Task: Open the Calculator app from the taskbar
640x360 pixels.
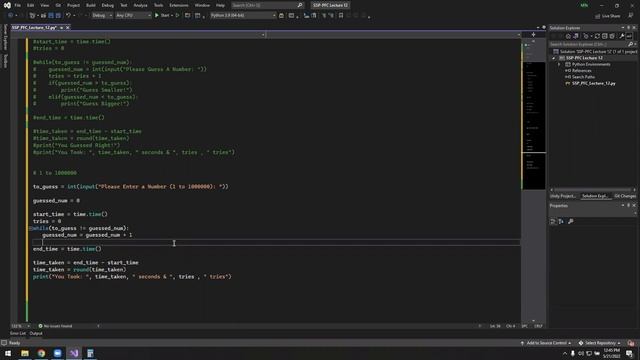Action: click(90, 353)
